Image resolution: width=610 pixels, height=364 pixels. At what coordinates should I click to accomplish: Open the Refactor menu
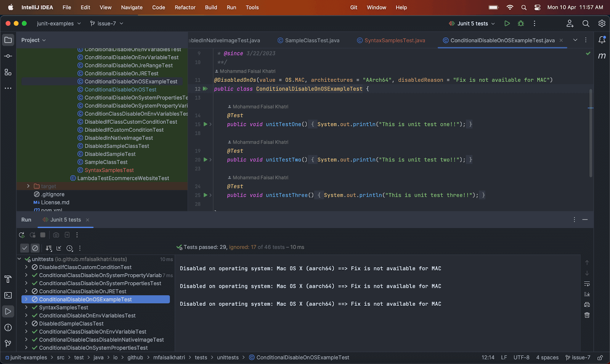pyautogui.click(x=185, y=7)
